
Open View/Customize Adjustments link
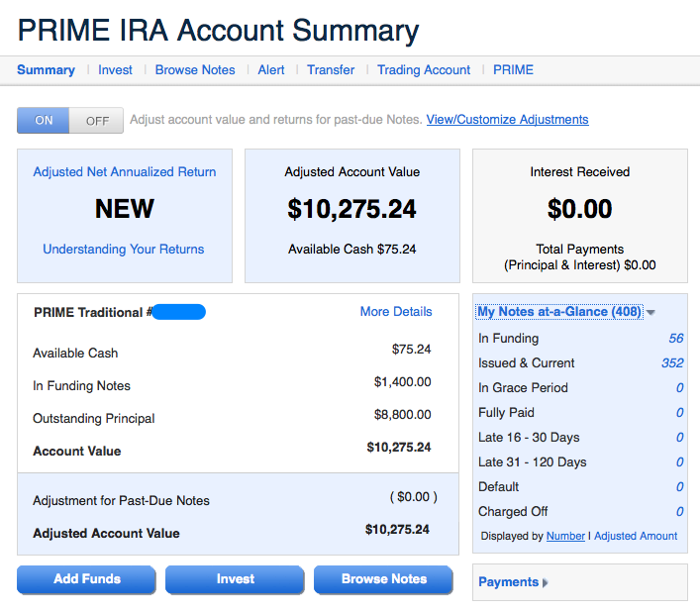coord(507,120)
